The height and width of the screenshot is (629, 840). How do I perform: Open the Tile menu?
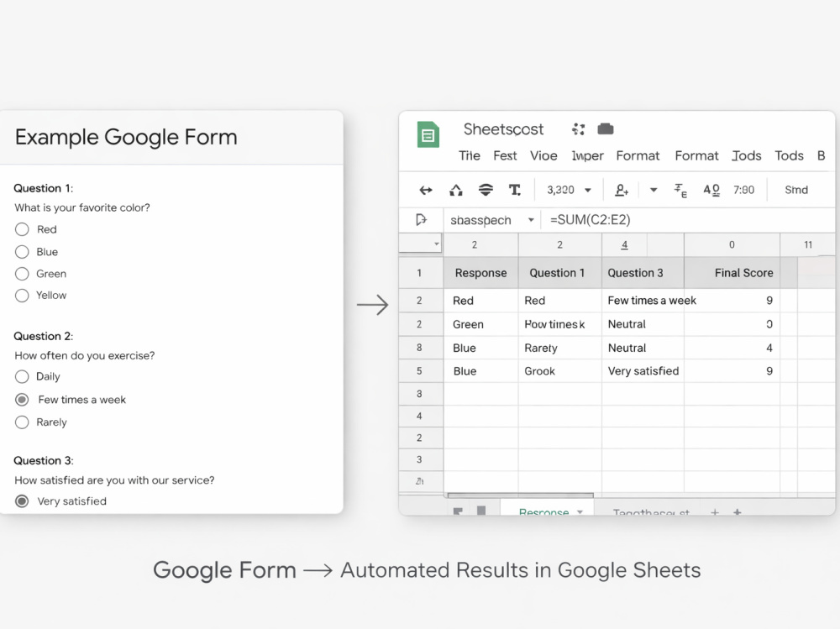pos(470,155)
